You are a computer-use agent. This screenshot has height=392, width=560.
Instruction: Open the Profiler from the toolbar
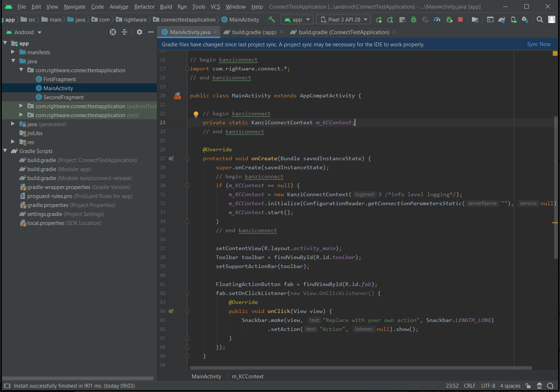tap(437, 19)
